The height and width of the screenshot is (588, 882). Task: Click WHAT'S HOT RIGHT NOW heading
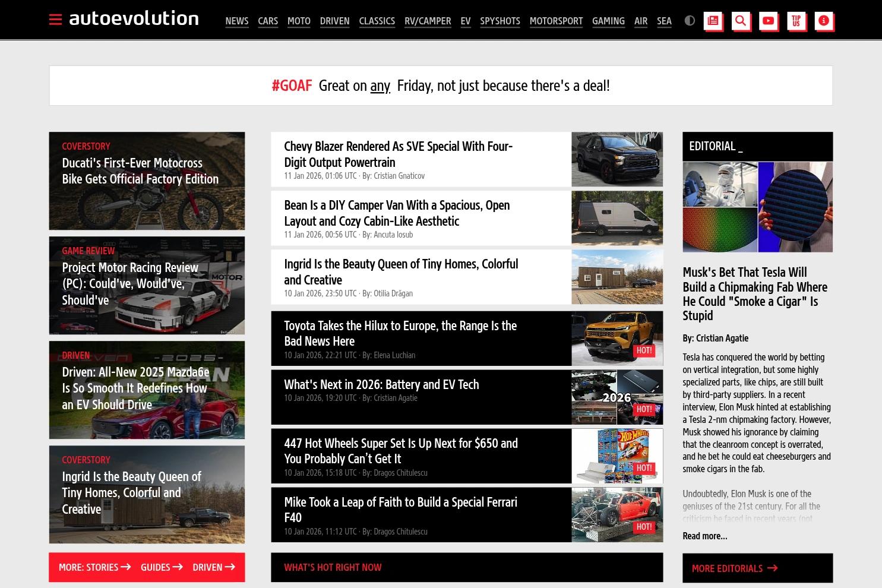[333, 567]
